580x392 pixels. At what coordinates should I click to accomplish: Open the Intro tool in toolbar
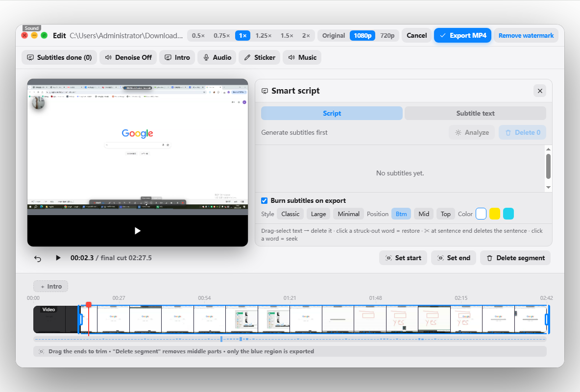(x=177, y=57)
